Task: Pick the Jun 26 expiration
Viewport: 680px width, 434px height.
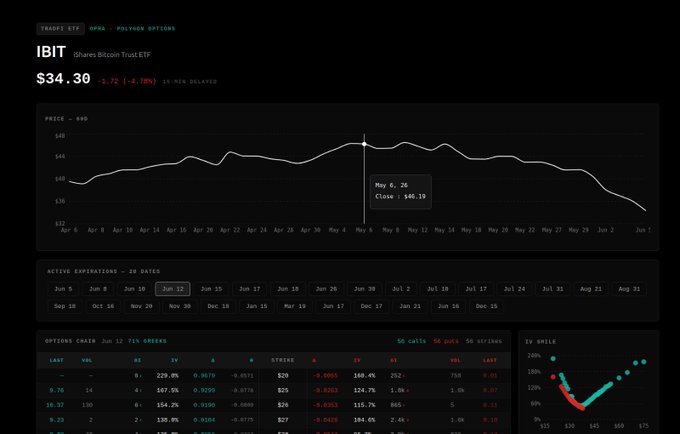Action: click(x=326, y=289)
